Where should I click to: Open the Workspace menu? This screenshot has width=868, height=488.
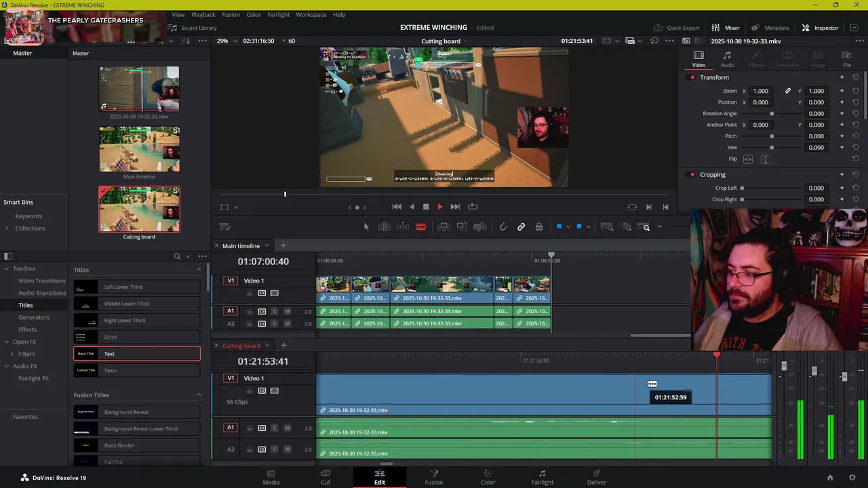click(311, 14)
